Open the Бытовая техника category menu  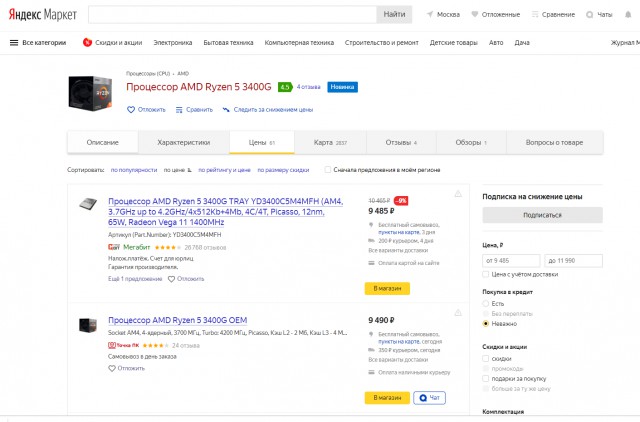pyautogui.click(x=228, y=42)
